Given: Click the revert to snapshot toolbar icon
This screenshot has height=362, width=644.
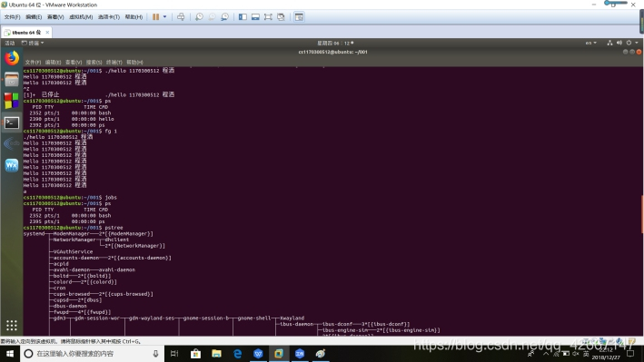Looking at the screenshot, I should 212,17.
